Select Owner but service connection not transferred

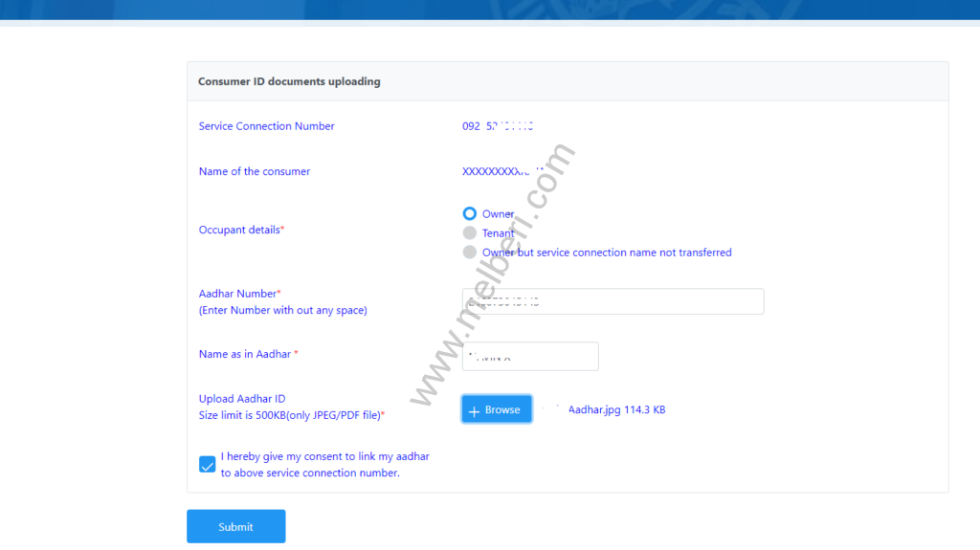click(x=469, y=253)
